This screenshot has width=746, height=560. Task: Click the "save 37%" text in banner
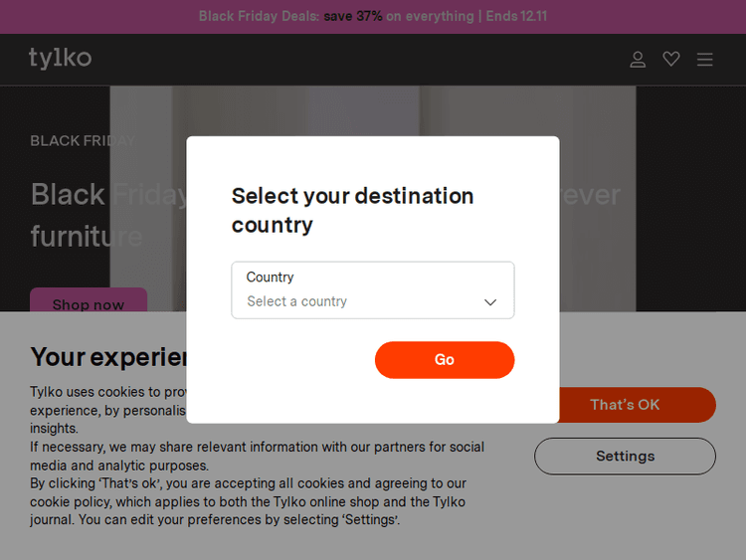[x=353, y=16]
